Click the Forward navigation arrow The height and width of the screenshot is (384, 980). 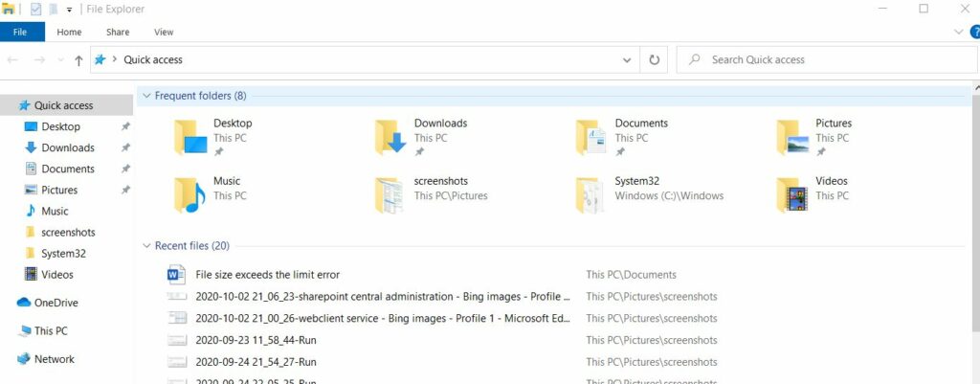[38, 60]
